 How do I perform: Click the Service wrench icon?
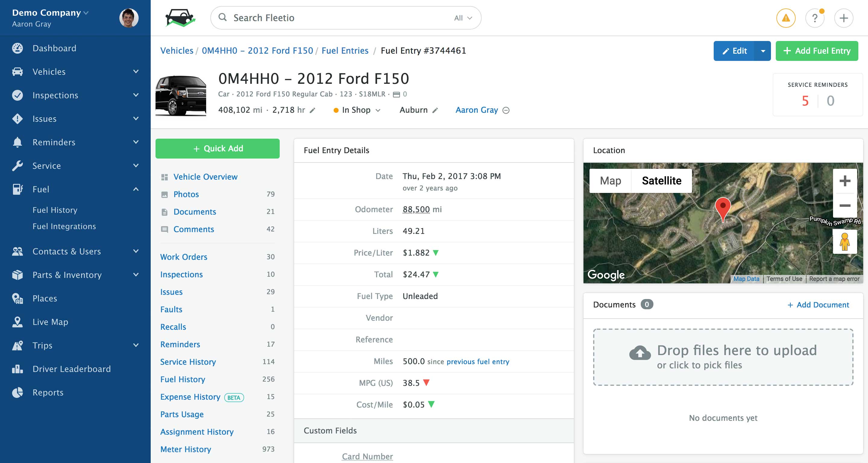point(17,166)
